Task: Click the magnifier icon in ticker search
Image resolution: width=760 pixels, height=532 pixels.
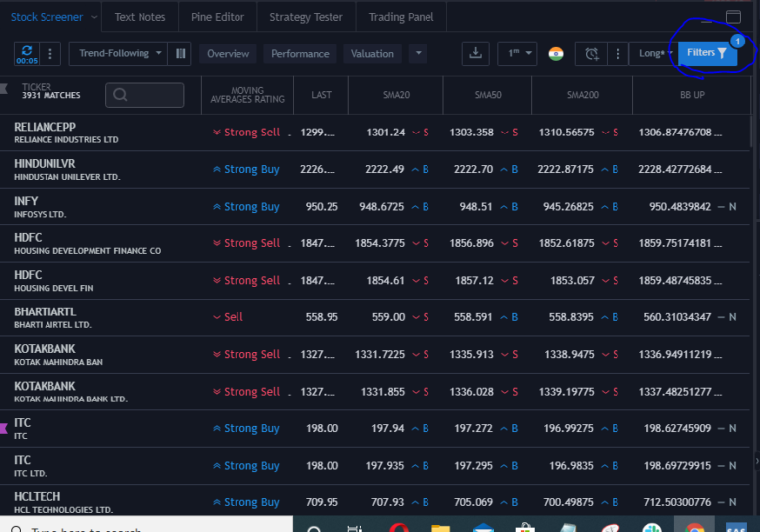Action: pos(120,95)
